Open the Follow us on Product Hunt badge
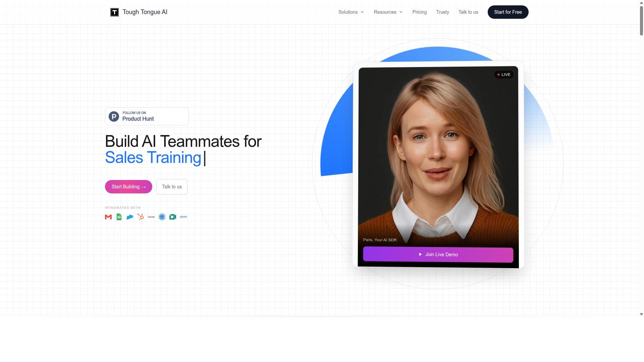The height and width of the screenshot is (362, 644). click(147, 116)
